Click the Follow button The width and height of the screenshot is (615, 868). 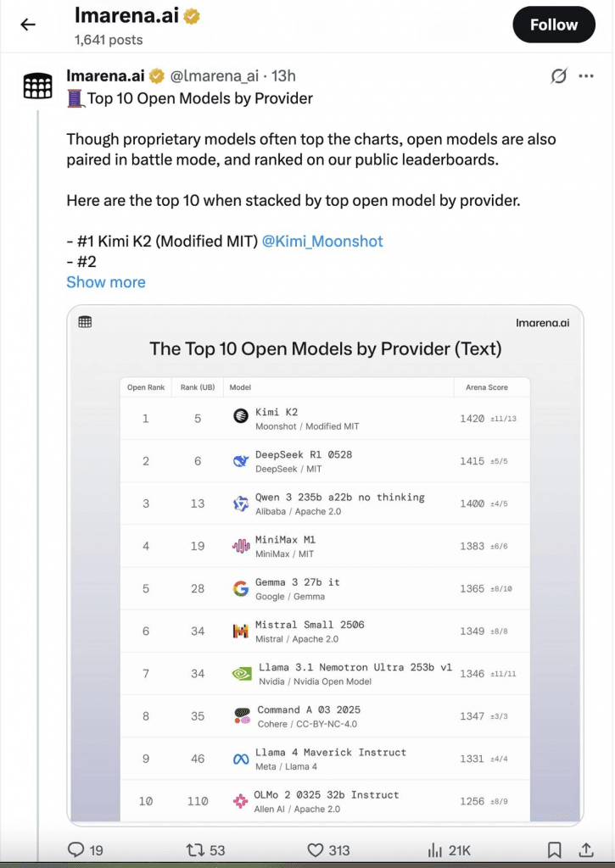click(x=554, y=25)
